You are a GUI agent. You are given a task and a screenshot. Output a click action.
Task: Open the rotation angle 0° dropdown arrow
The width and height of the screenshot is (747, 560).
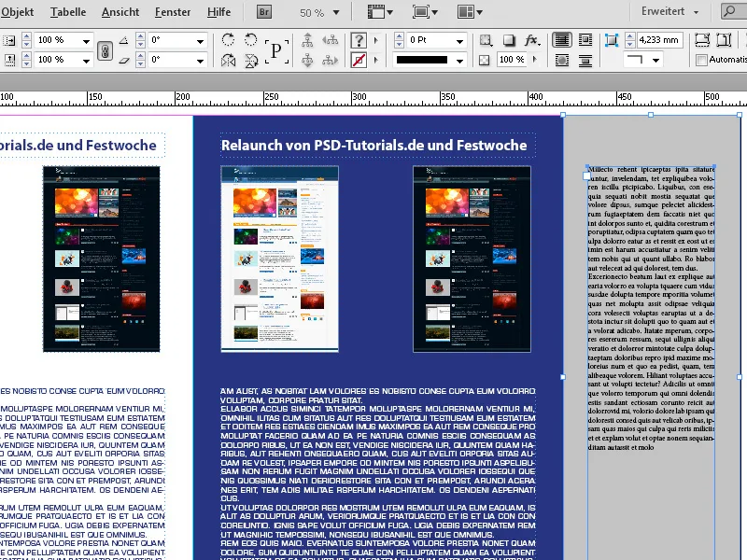tap(201, 41)
